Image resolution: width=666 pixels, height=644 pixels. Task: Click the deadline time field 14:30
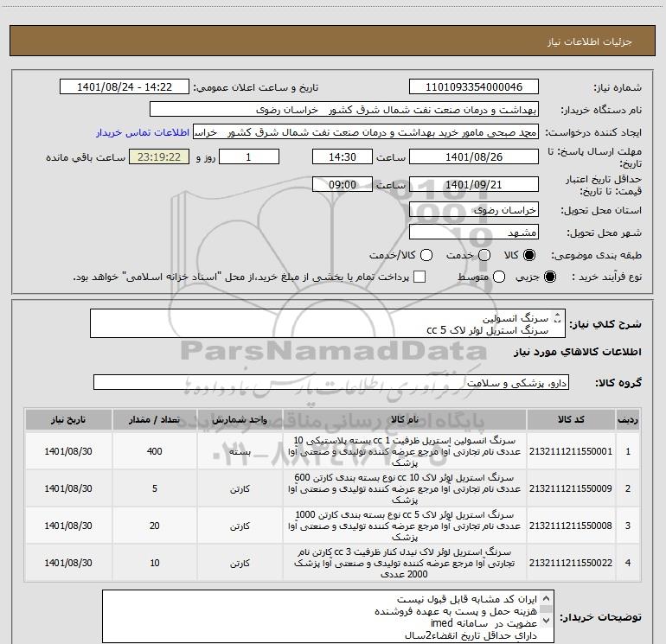pos(343,157)
